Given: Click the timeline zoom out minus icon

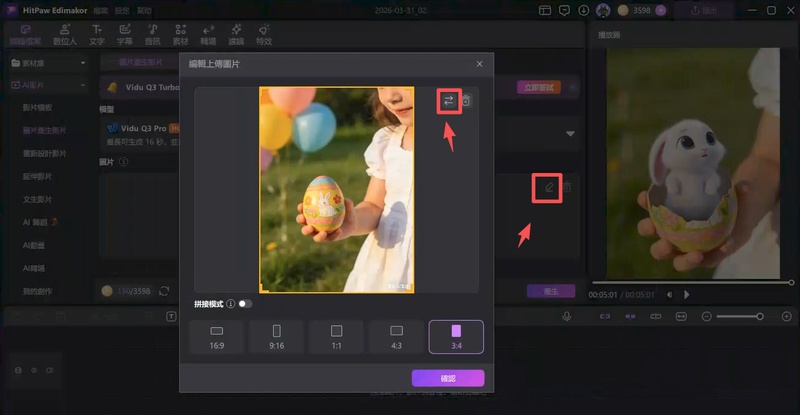Looking at the screenshot, I should tap(707, 316).
